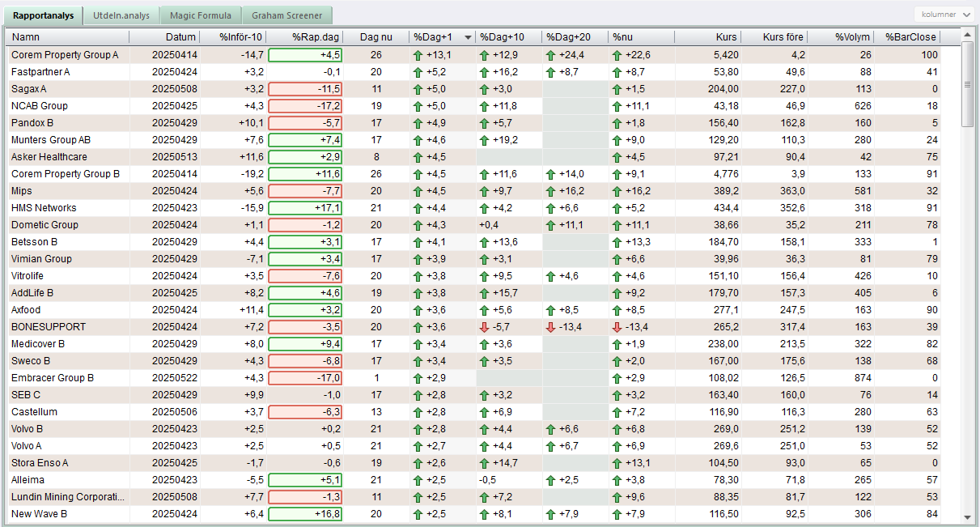This screenshot has width=980, height=527.
Task: Click the %Inför-10 column header
Action: [234, 37]
